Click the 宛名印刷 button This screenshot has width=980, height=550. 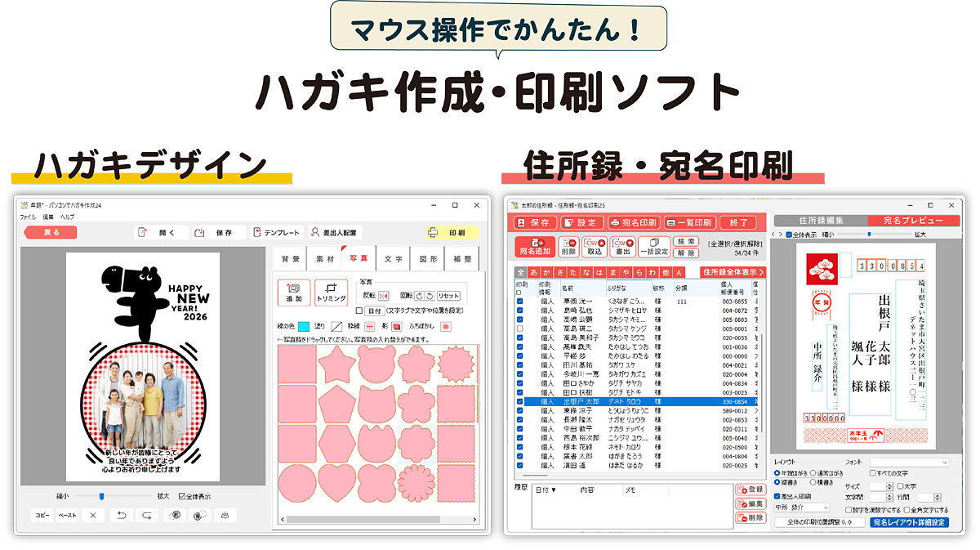point(633,222)
